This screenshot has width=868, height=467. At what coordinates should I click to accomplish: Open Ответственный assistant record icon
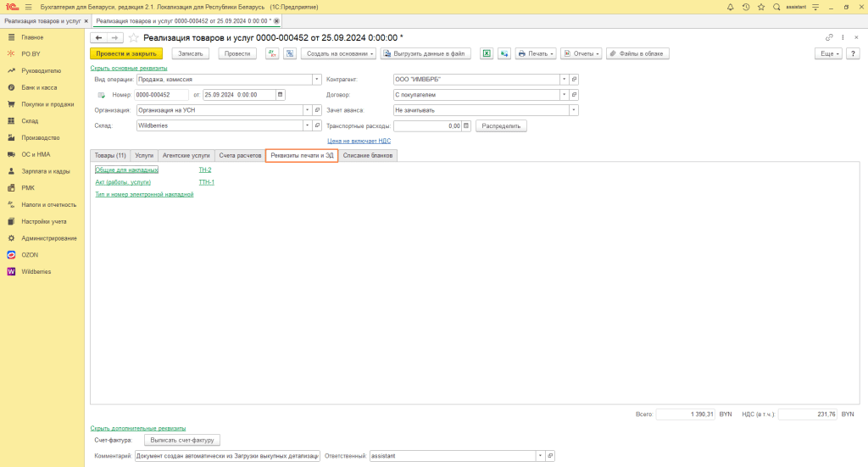pyautogui.click(x=550, y=456)
